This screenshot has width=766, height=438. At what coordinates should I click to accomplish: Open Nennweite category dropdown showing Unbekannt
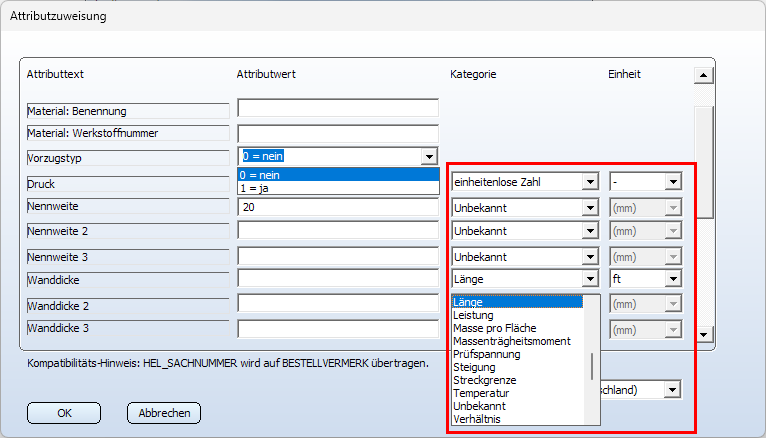590,208
